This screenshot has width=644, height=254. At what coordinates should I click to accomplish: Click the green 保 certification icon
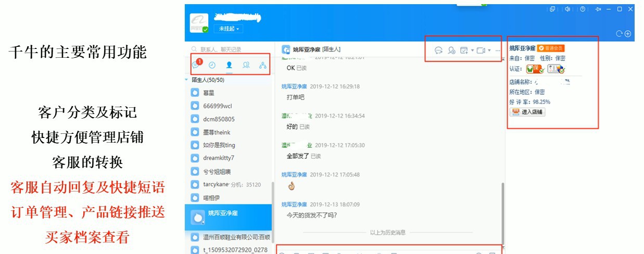point(535,69)
